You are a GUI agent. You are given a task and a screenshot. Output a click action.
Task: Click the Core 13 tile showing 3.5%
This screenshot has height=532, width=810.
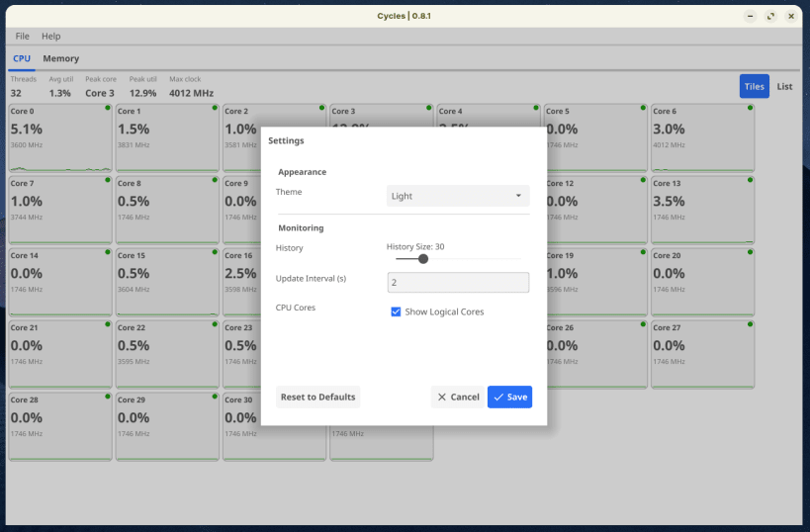tap(702, 211)
